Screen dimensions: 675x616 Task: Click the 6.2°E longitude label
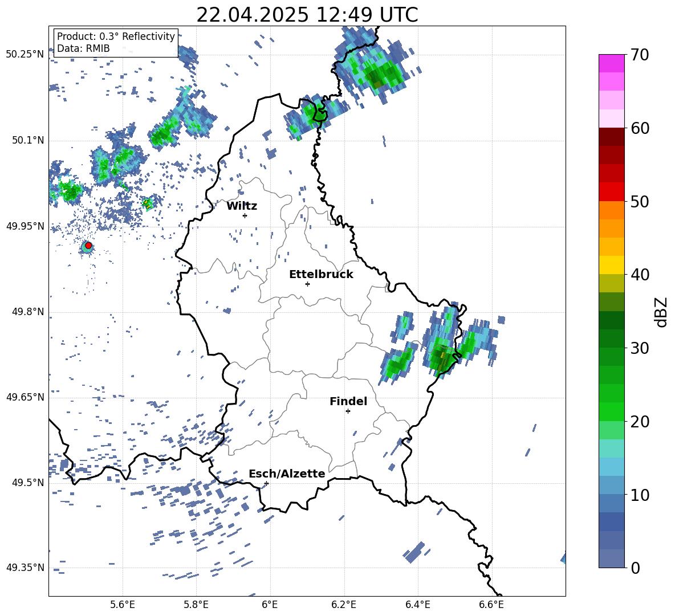click(x=344, y=605)
